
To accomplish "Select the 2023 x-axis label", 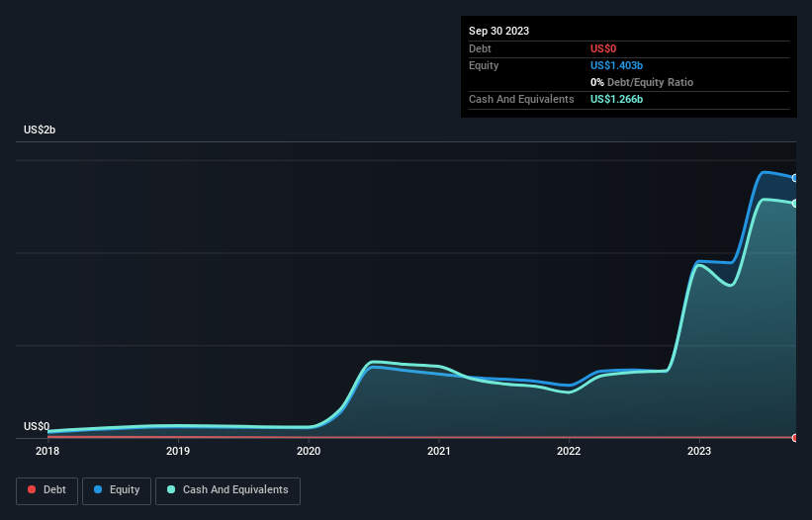I will (x=699, y=451).
